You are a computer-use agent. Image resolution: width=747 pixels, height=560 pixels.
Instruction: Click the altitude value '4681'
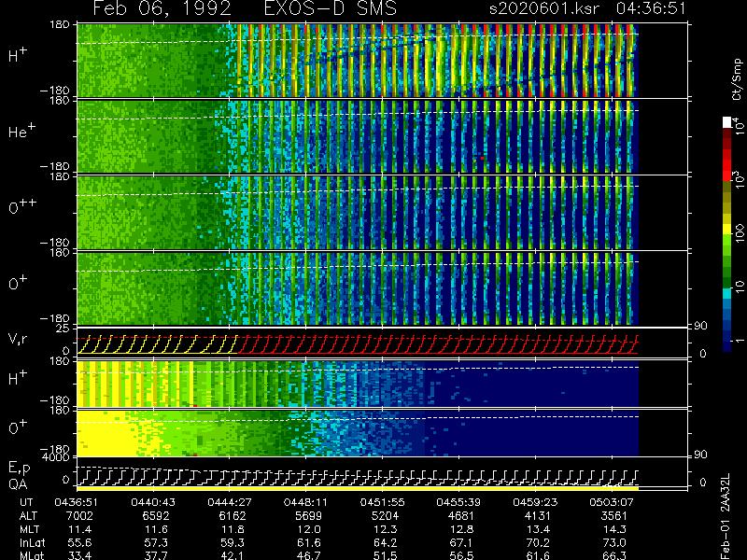(x=461, y=516)
